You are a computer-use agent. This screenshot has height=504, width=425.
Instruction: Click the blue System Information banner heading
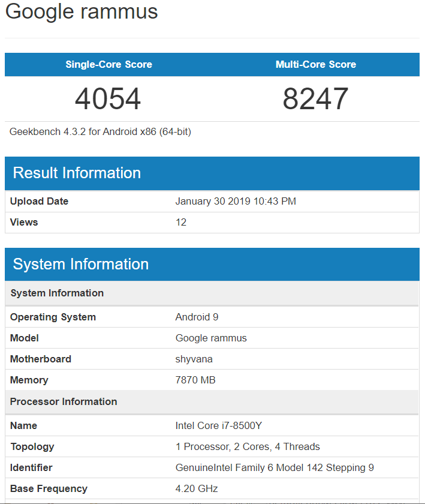[81, 264]
